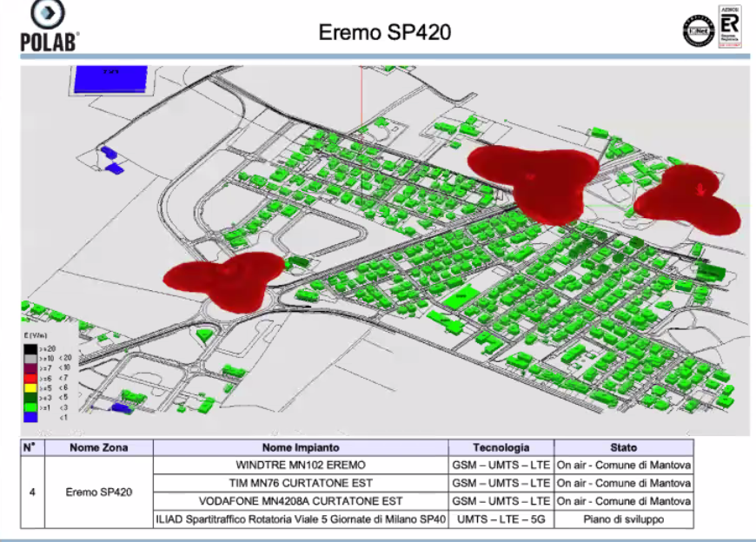Select the TIM MN76 CURTATONE EST row

300,483
